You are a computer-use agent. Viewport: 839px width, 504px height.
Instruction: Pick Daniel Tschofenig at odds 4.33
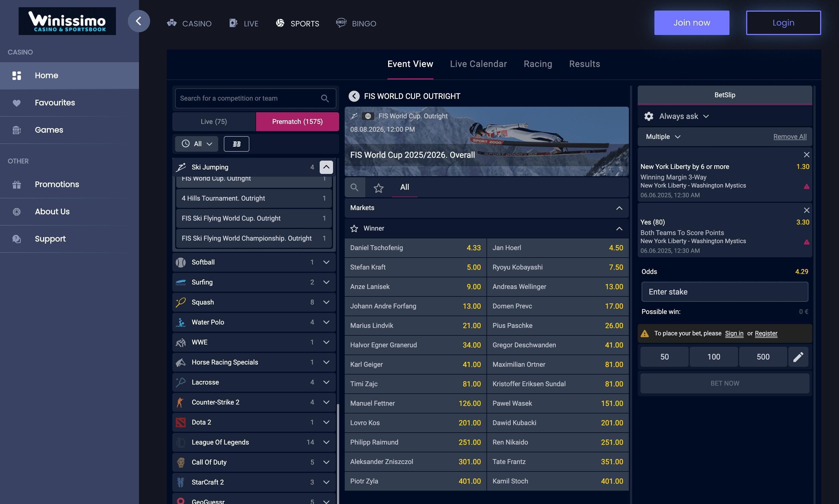415,248
